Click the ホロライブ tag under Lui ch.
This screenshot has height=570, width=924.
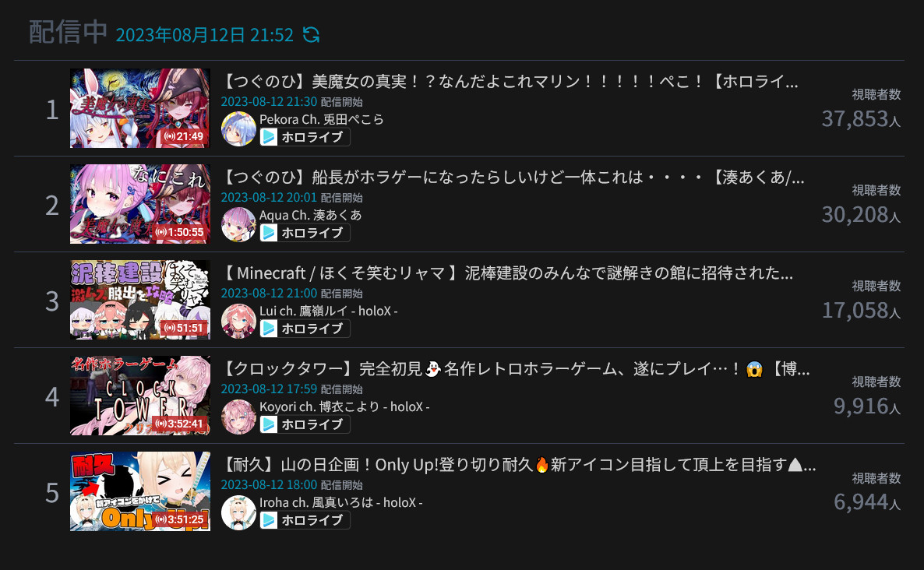[305, 329]
